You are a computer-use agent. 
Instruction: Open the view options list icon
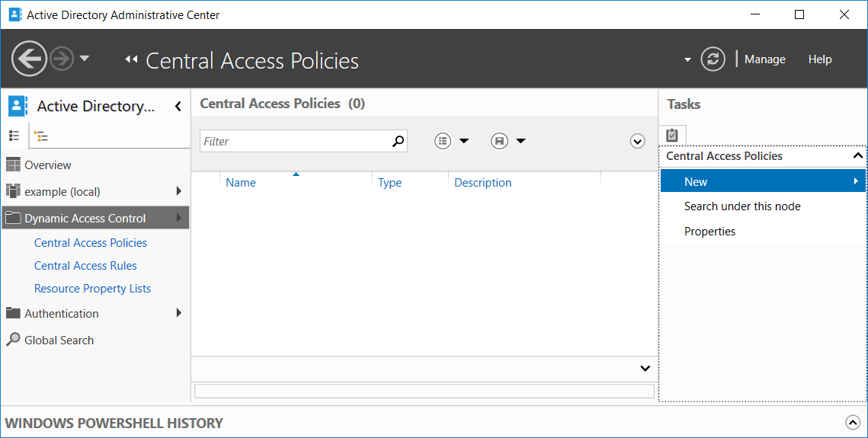pos(442,141)
